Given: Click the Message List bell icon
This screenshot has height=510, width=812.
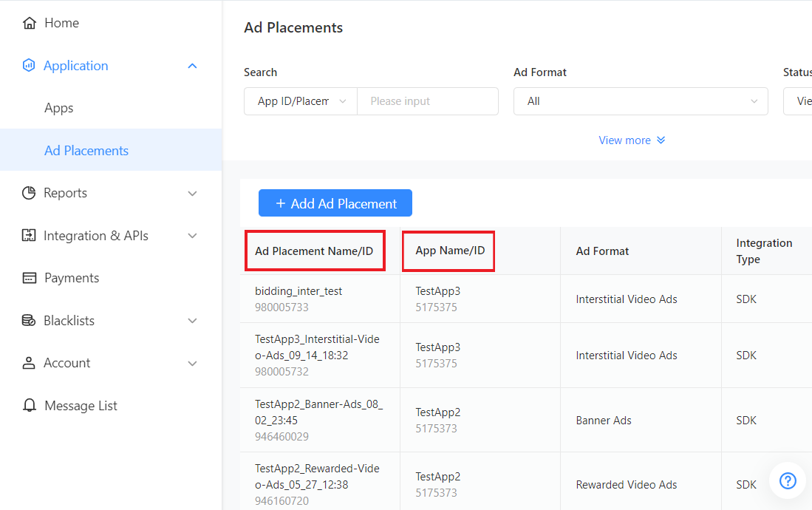Looking at the screenshot, I should click(x=30, y=406).
